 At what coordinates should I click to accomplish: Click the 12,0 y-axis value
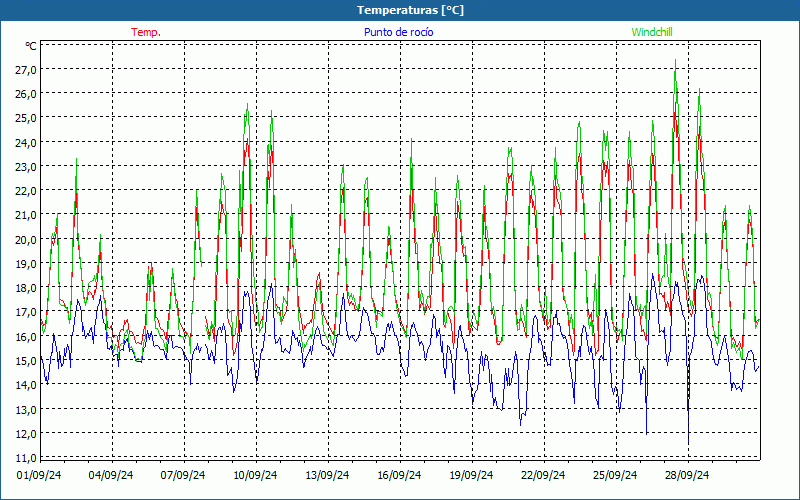[26, 434]
